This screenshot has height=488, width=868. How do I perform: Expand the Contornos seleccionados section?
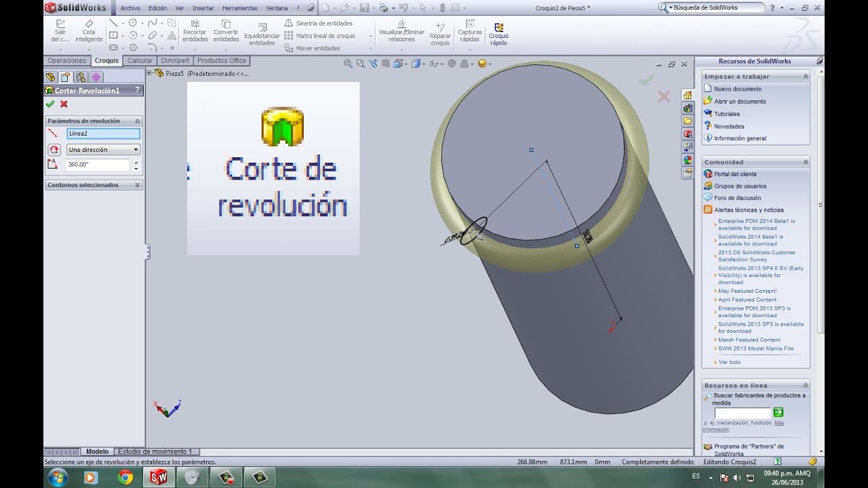[138, 185]
